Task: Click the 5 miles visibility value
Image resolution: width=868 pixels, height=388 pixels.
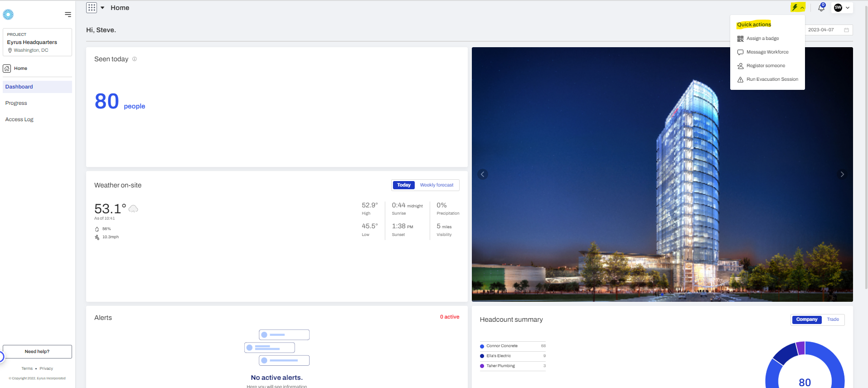Action: [444, 226]
